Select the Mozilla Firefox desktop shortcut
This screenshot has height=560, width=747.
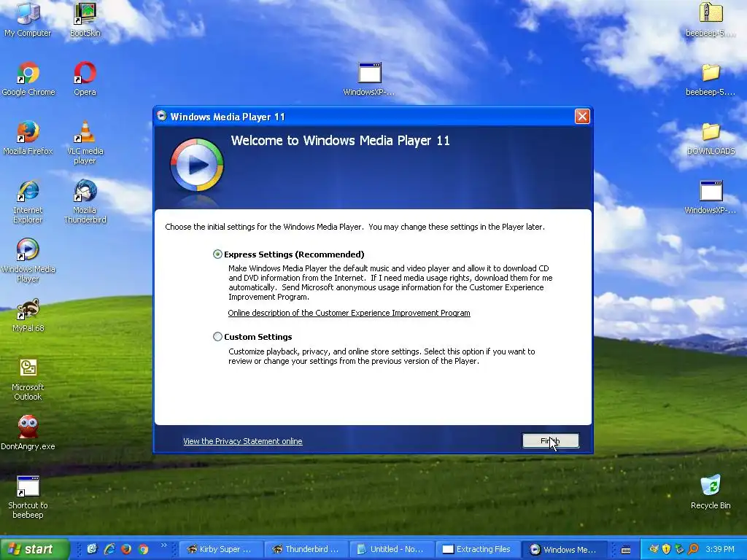(x=28, y=138)
